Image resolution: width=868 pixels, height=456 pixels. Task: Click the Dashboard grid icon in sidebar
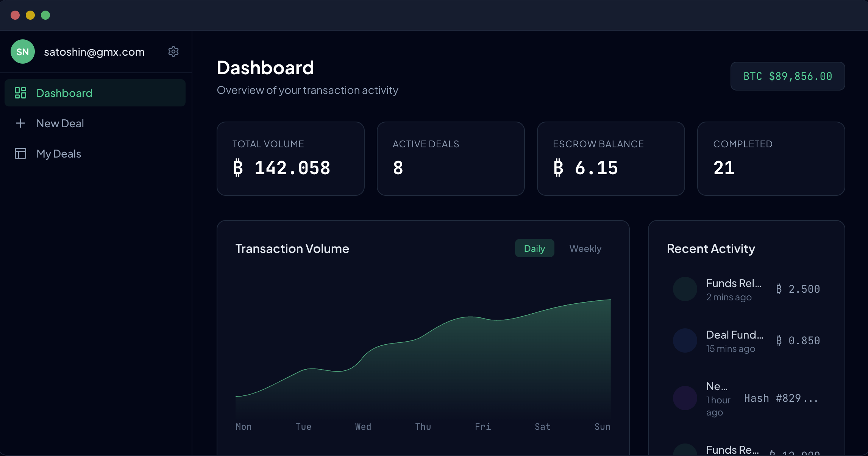[x=20, y=93]
